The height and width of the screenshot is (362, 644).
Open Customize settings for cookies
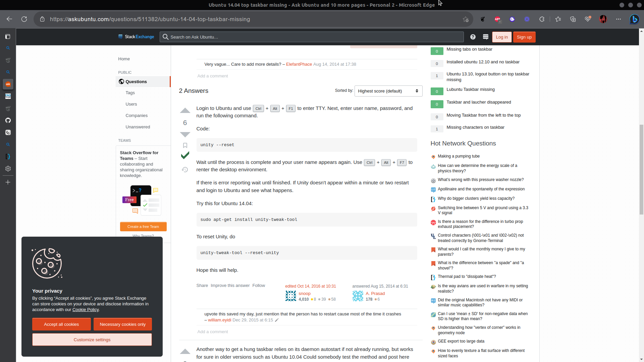coord(92,340)
